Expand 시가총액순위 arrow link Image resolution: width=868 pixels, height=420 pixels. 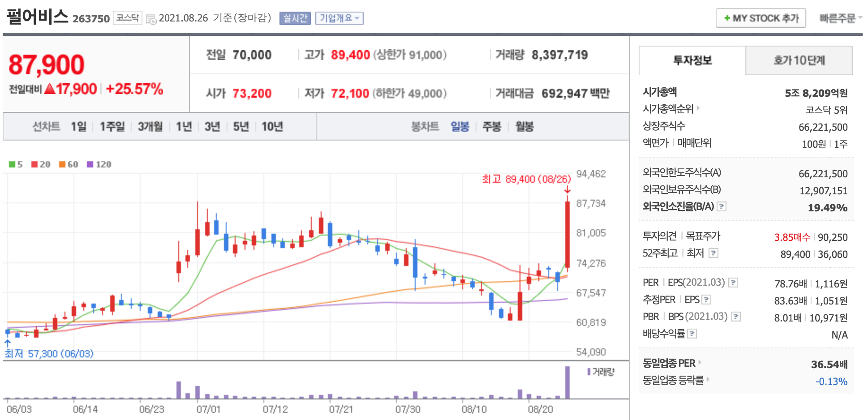point(698,108)
